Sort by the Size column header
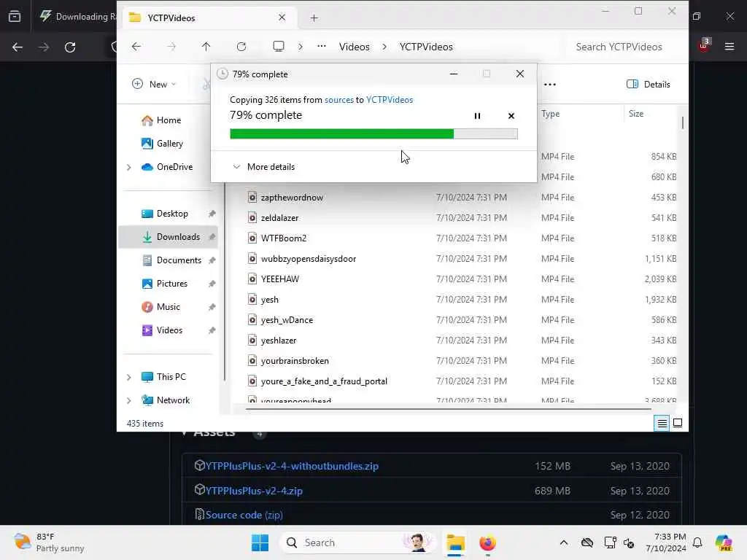The height and width of the screenshot is (560, 747). (x=636, y=114)
